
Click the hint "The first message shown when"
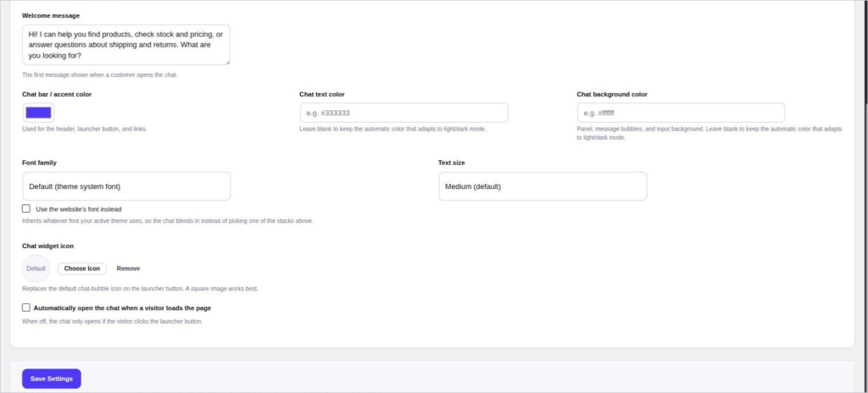pos(100,75)
